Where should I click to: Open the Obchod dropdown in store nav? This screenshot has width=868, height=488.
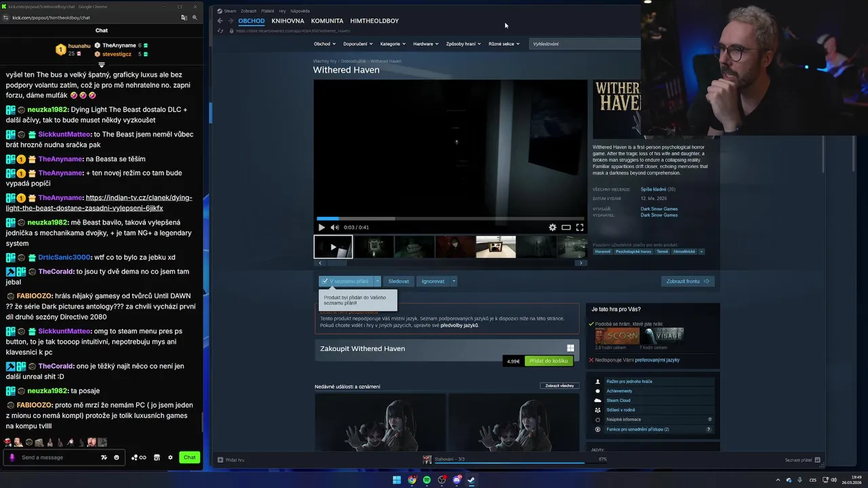325,44
